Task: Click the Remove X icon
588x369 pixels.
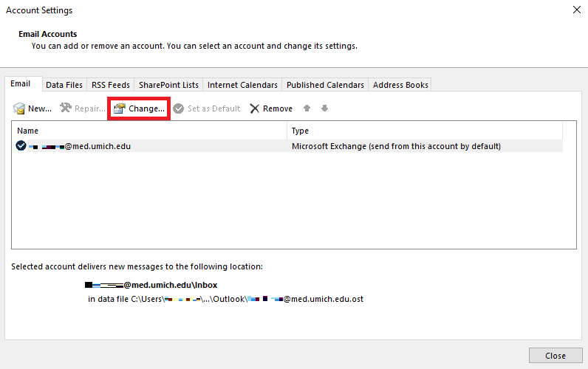Action: click(x=255, y=108)
